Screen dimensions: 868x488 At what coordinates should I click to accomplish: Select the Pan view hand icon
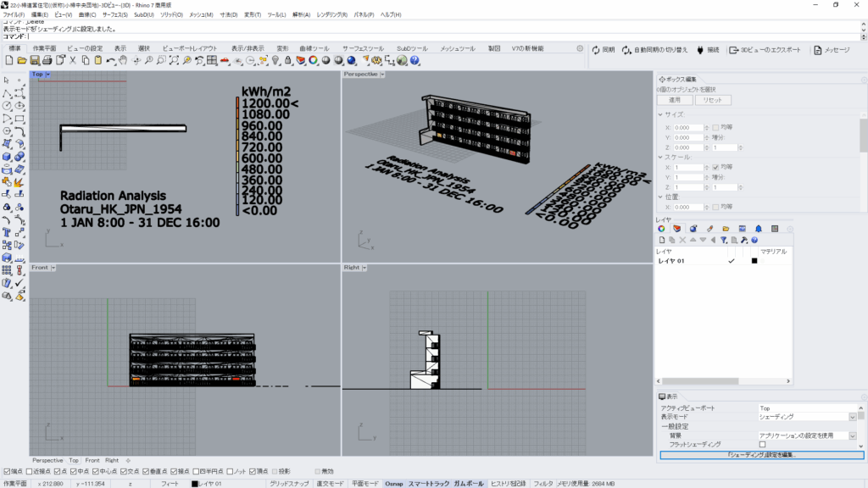pos(124,60)
